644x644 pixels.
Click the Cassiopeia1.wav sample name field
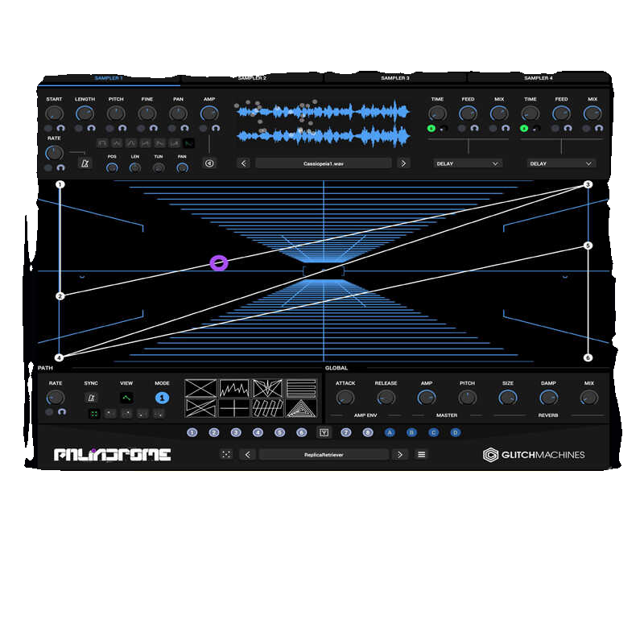(324, 163)
